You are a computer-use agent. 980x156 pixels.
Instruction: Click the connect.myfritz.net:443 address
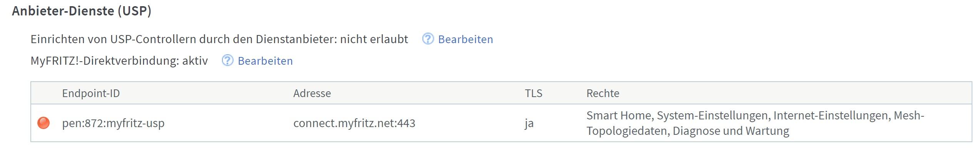(354, 123)
